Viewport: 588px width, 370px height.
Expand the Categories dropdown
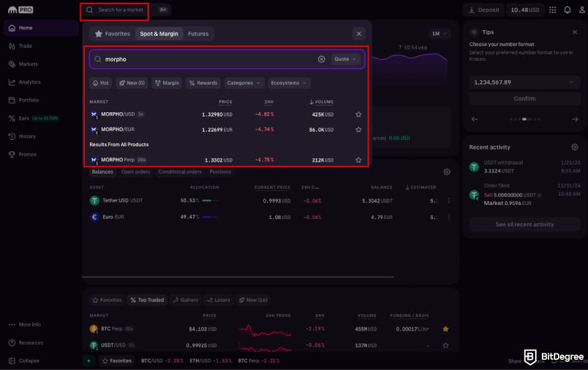point(243,83)
